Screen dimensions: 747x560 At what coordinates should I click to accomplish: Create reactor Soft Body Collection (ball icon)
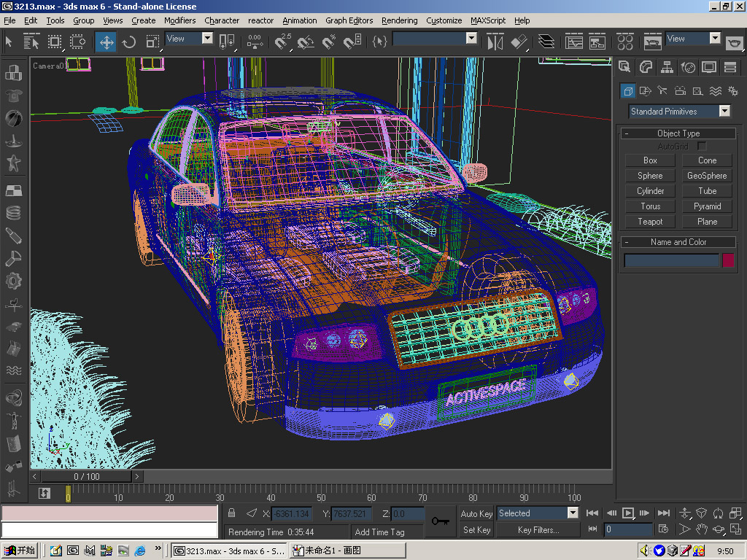(13, 118)
